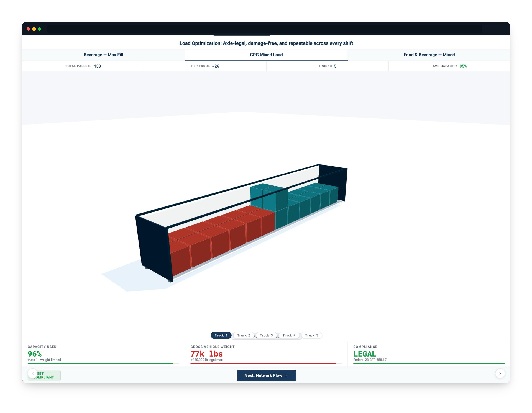This screenshot has width=532, height=413.
Task: Click the yellow minimize traffic light button
Action: pos(34,29)
